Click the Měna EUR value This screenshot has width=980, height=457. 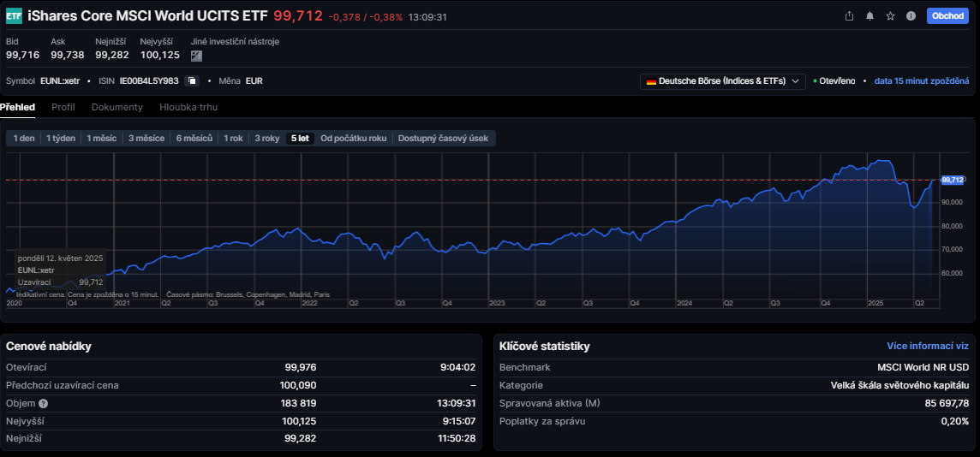254,81
